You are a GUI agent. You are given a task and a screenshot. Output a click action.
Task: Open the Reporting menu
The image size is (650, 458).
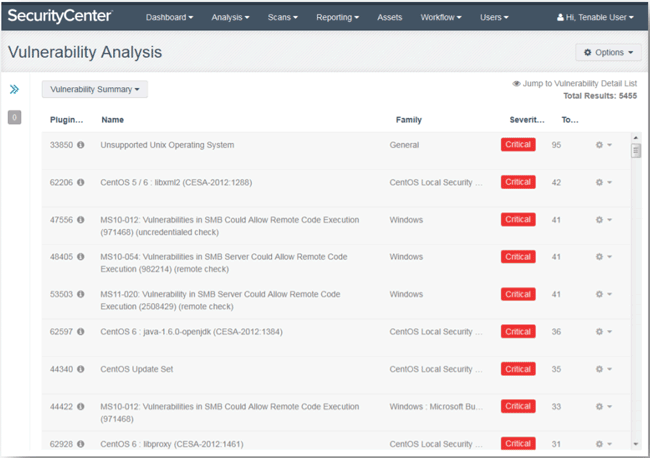coord(337,17)
